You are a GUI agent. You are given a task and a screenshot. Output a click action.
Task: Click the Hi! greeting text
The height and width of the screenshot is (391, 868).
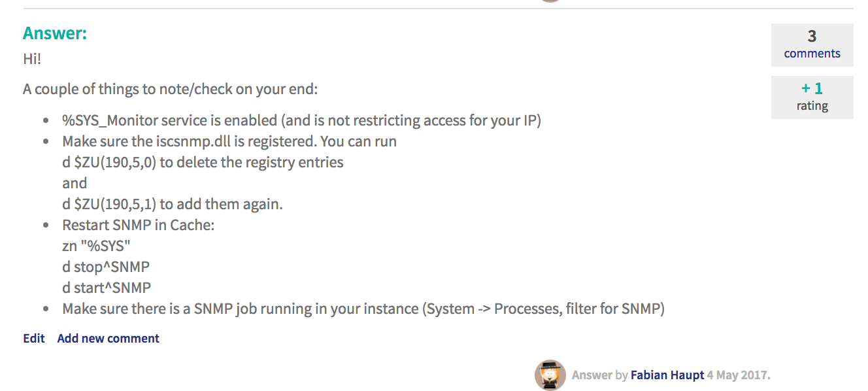pos(32,59)
